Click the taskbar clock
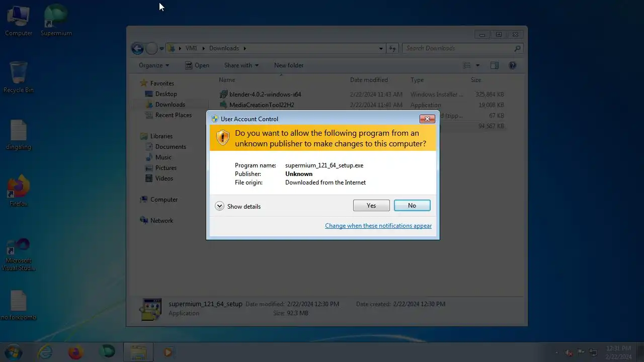 pos(618,352)
